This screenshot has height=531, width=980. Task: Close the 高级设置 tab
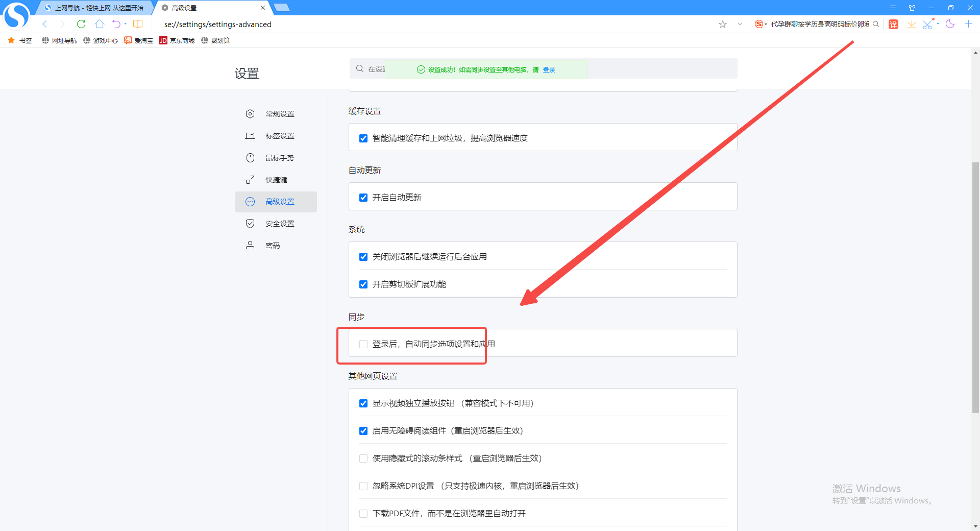pos(263,8)
